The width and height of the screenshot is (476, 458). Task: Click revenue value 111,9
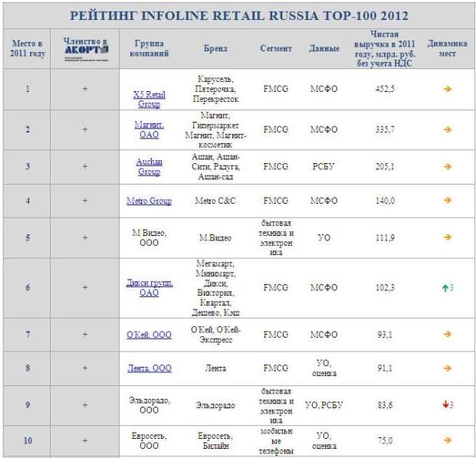coord(385,237)
